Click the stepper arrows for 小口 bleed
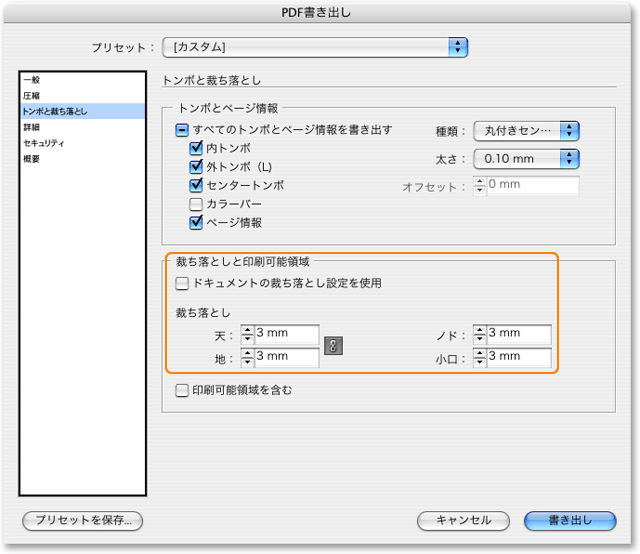Viewport: 640px width, 554px height. 479,357
